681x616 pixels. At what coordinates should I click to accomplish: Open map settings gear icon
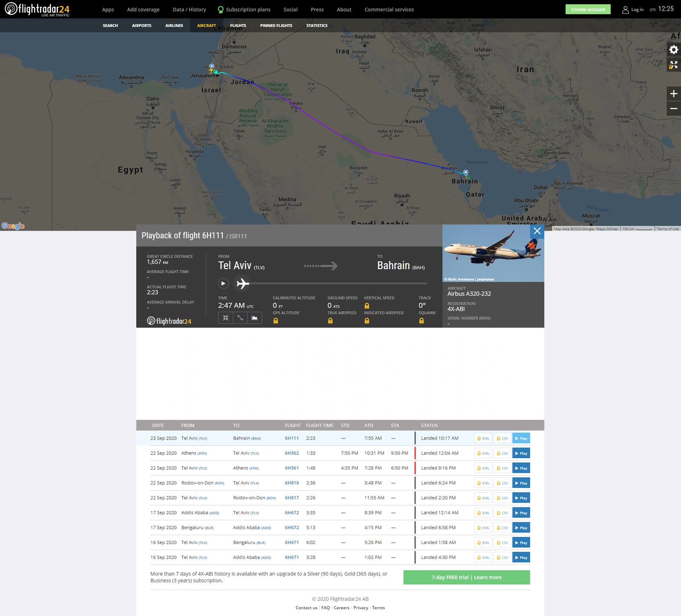click(x=673, y=50)
